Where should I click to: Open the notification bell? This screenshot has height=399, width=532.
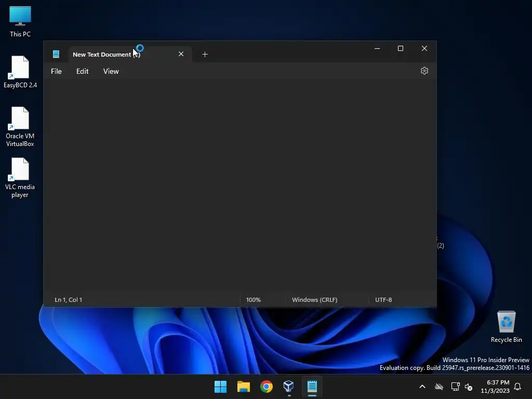517,387
